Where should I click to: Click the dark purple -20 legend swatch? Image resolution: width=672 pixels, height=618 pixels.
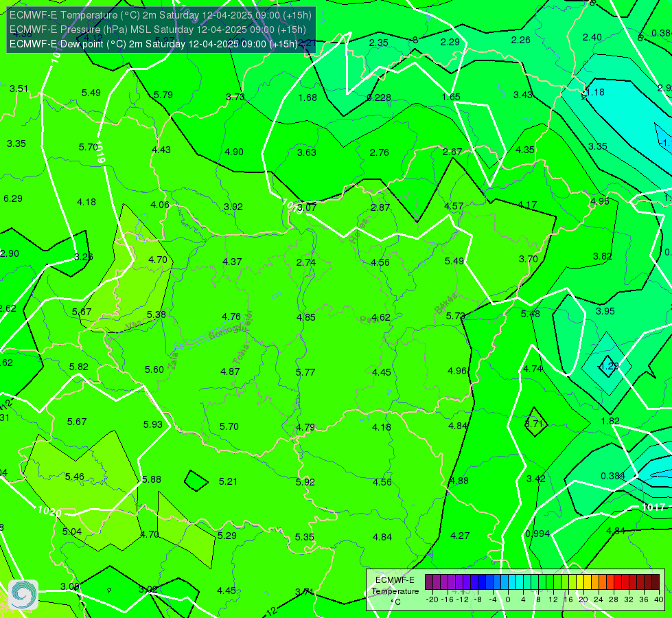pyautogui.click(x=428, y=582)
